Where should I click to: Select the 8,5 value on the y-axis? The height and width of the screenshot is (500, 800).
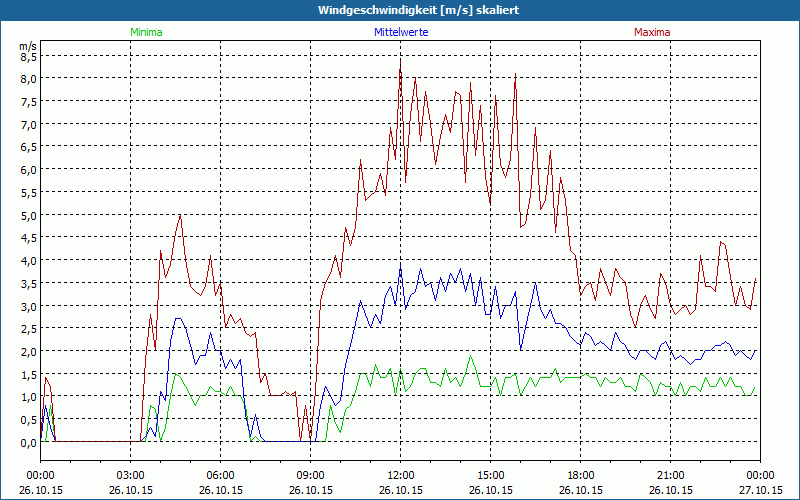tap(28, 56)
